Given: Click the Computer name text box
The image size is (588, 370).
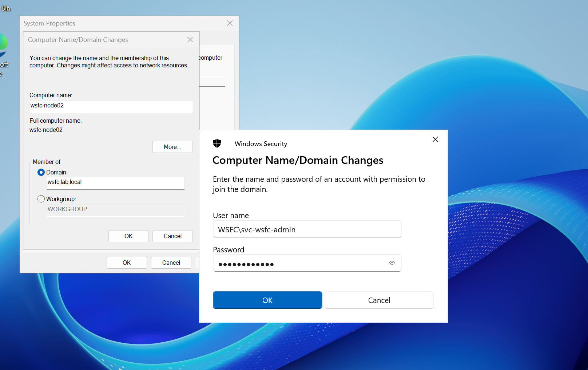Looking at the screenshot, I should 111,107.
